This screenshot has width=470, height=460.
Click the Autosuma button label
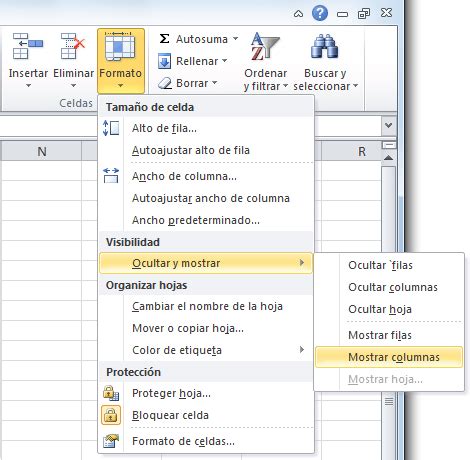(202, 39)
